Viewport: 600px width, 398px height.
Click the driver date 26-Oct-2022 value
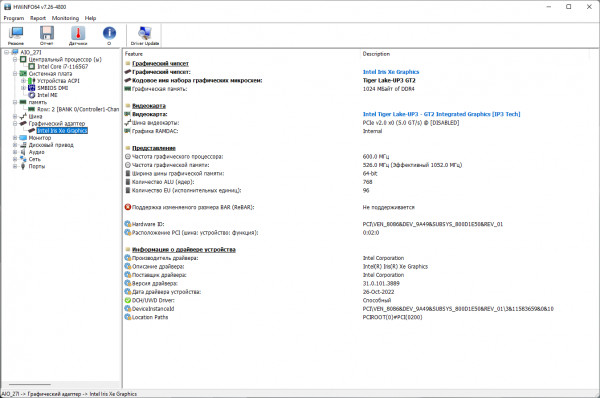tap(378, 292)
